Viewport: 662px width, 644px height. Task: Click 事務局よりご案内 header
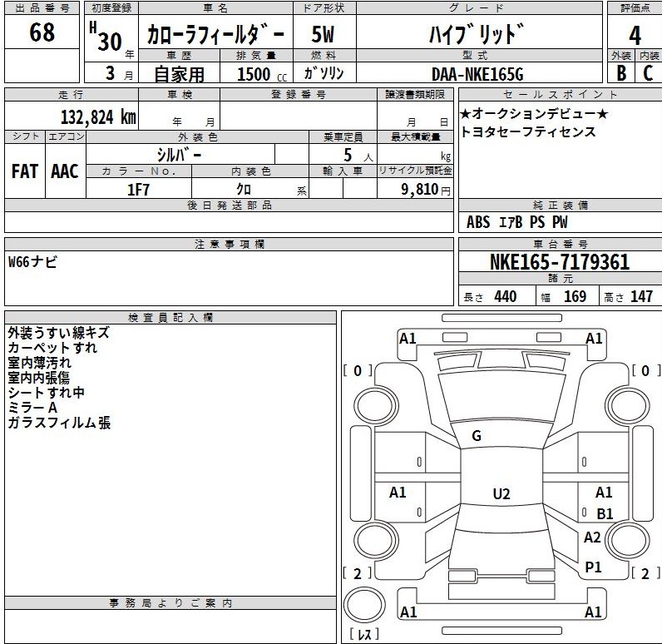[170, 603]
